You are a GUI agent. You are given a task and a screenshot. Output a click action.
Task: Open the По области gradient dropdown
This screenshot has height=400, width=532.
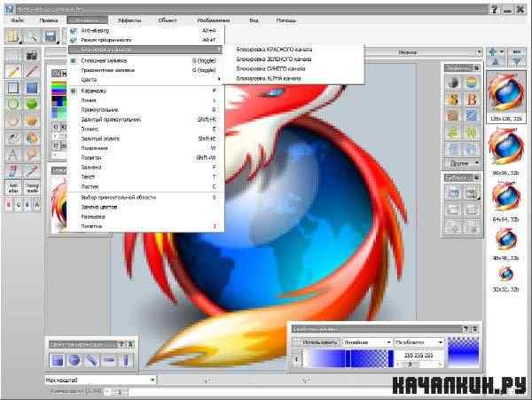[x=419, y=342]
